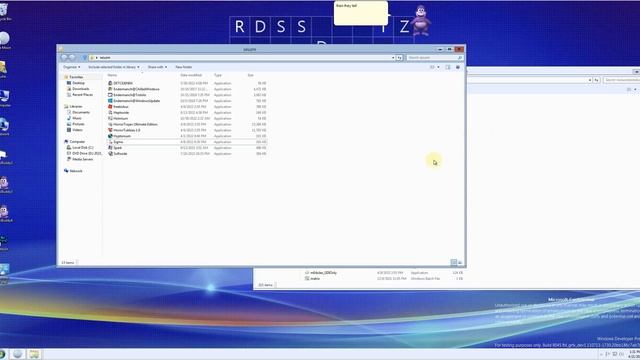Click the Forward arrow in the front Explorer window
This screenshot has width=640, height=360.
72,58
